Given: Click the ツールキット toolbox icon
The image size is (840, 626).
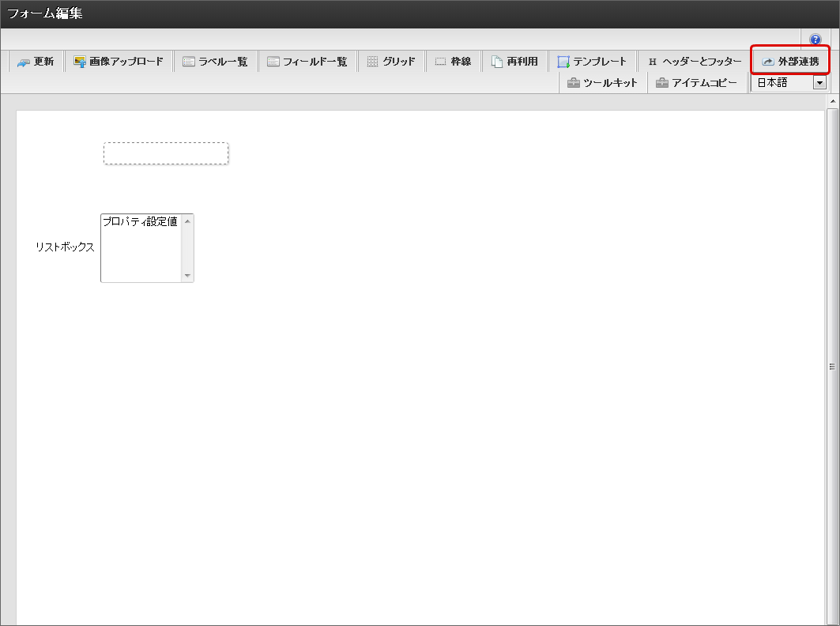Looking at the screenshot, I should 574,83.
